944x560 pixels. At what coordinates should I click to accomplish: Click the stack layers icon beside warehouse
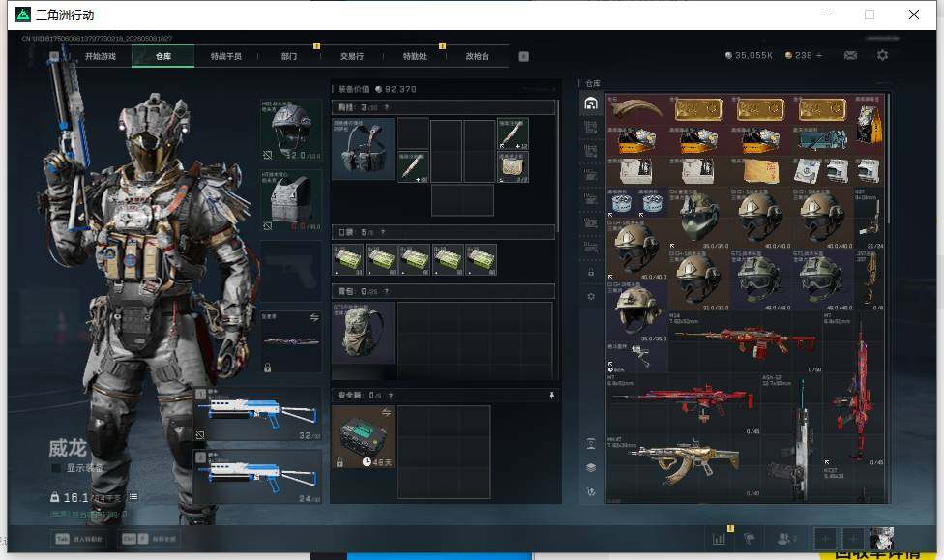click(591, 468)
